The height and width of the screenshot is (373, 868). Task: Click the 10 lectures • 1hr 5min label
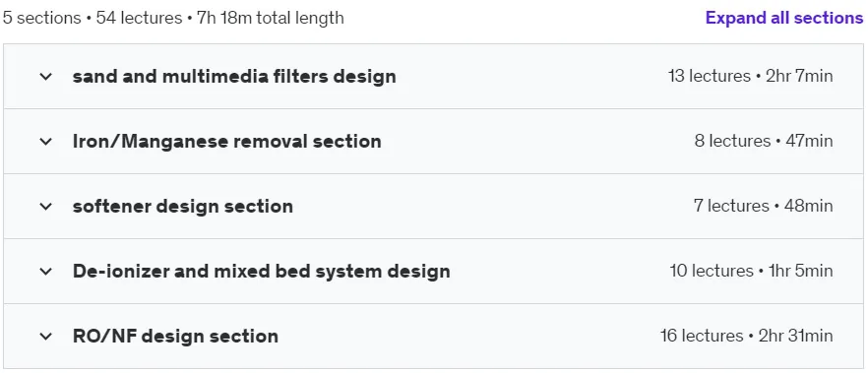(x=751, y=272)
